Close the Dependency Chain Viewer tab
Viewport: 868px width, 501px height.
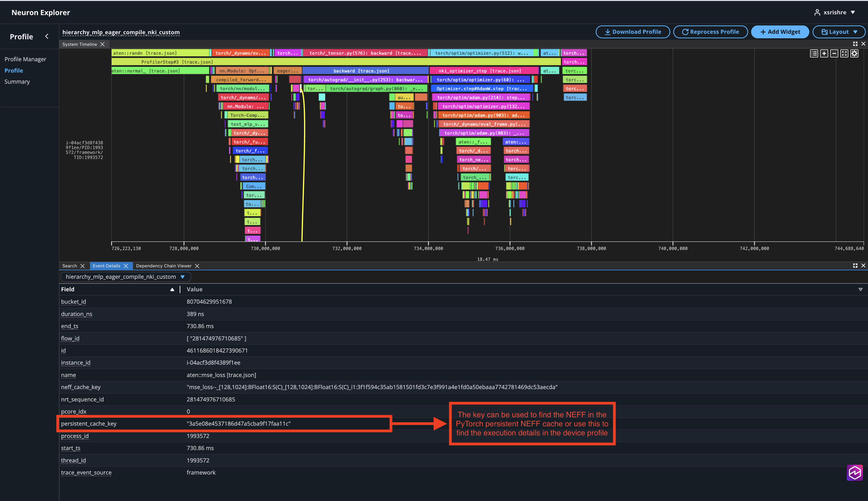click(x=197, y=266)
